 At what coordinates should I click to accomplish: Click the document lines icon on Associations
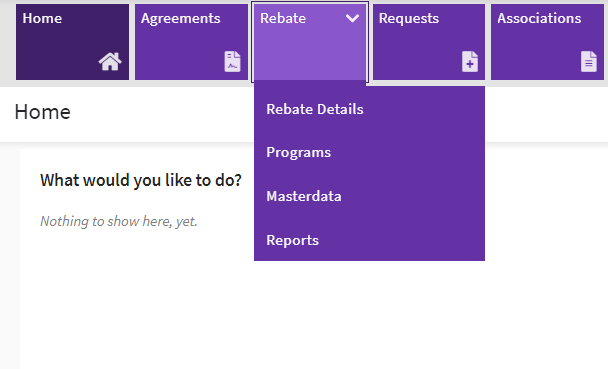coord(589,62)
